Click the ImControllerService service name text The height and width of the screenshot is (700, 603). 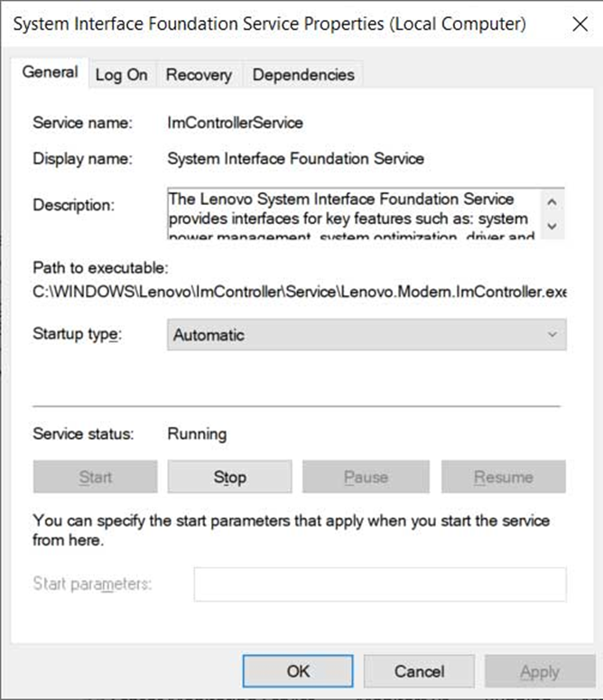coord(236,122)
